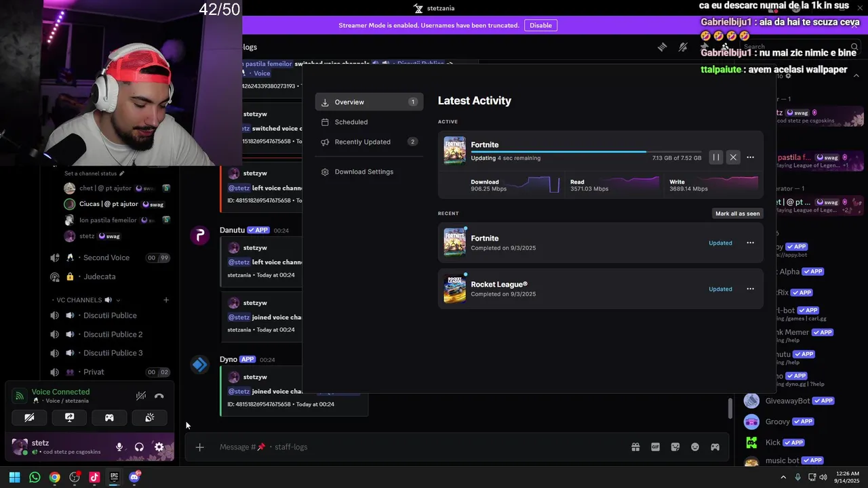Open options menu for active Fortnite download

click(x=750, y=157)
